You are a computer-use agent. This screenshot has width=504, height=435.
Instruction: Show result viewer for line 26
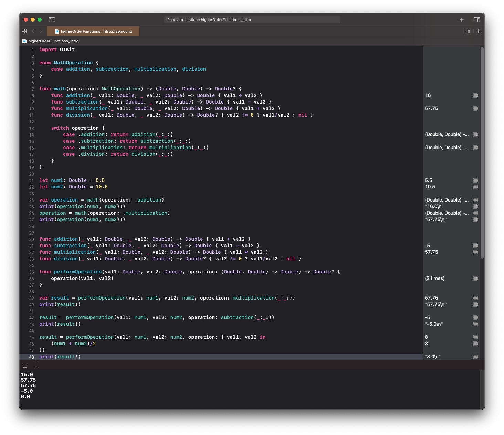(475, 213)
